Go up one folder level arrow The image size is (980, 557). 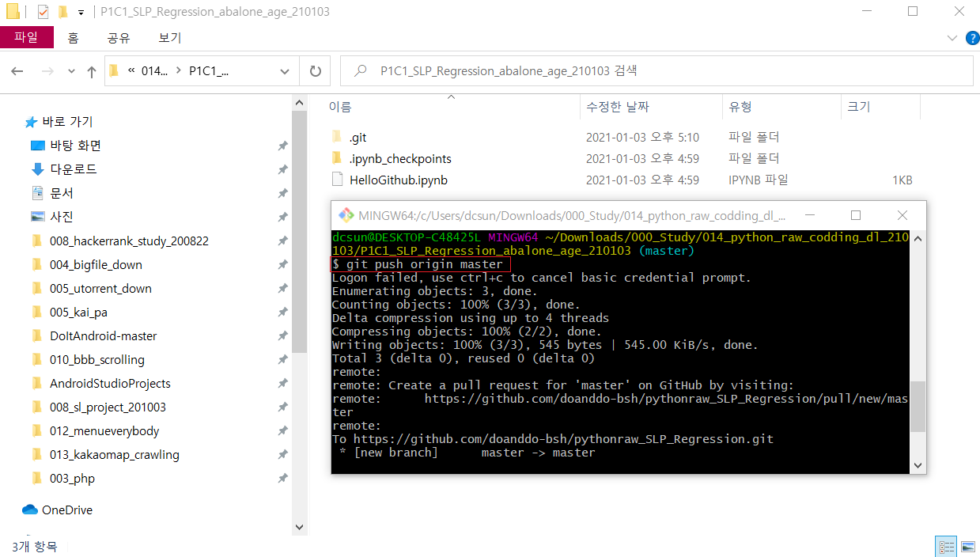tap(92, 71)
